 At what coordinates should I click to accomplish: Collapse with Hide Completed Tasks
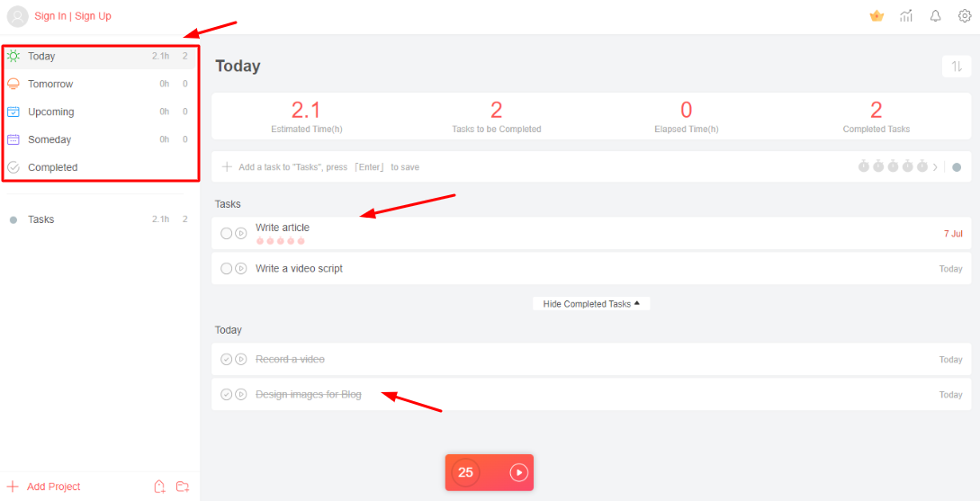[590, 304]
